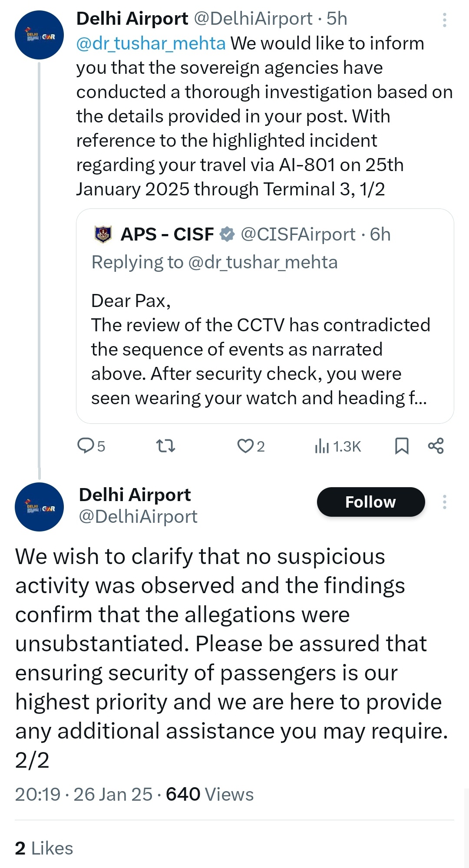Open the Delhi Airport name on top tweet
The image size is (469, 868).
[132, 19]
